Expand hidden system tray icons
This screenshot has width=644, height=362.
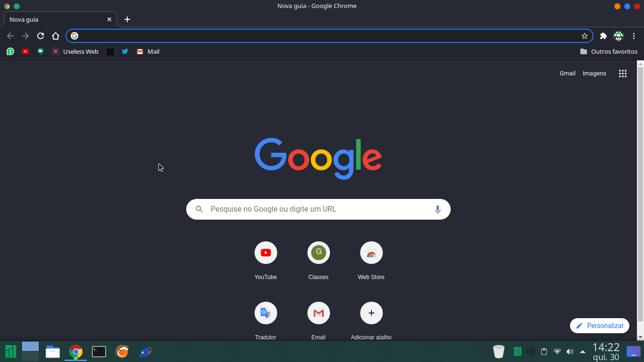(x=583, y=352)
